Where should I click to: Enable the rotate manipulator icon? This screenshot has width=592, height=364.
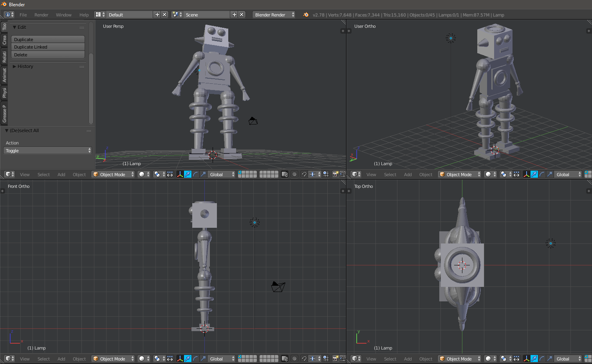(195, 174)
